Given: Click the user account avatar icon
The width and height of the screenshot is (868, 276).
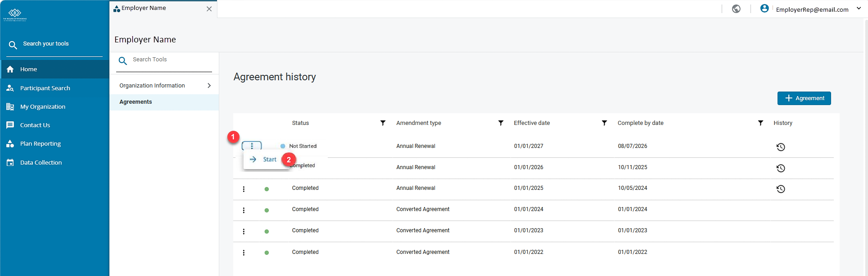Looking at the screenshot, I should point(764,9).
